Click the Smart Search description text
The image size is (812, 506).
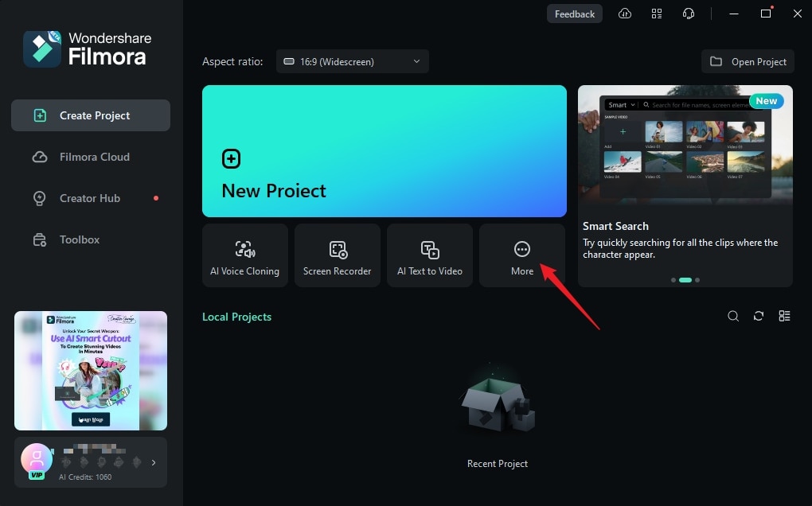pyautogui.click(x=680, y=248)
